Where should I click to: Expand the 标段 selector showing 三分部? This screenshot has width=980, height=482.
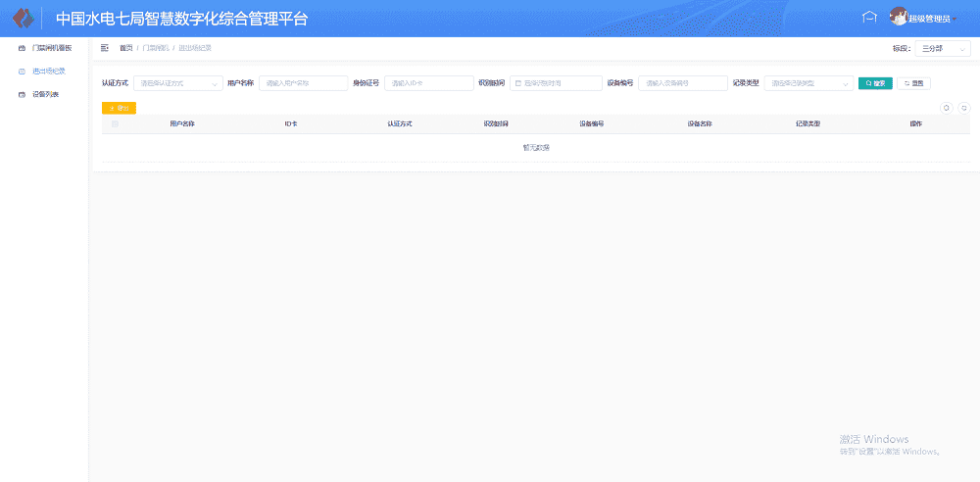click(943, 49)
